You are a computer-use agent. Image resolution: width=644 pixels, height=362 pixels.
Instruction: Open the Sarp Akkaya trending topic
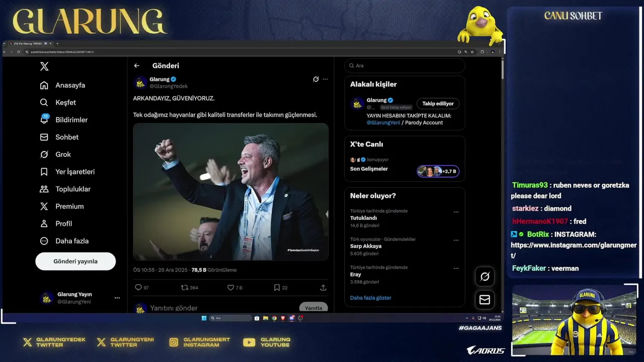[x=366, y=246]
